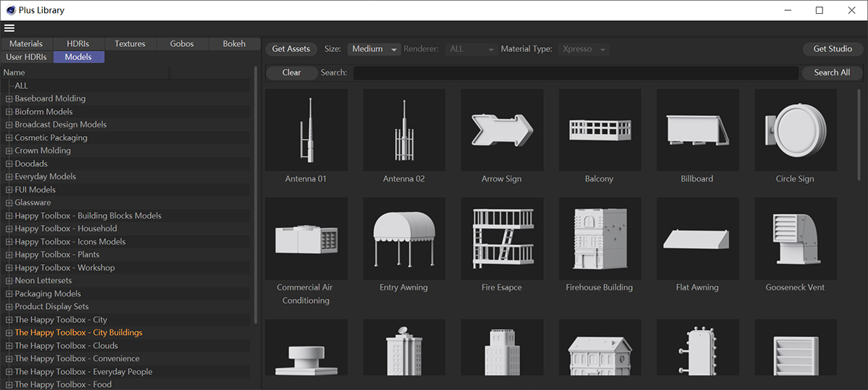Click the Get Assets button
868x390 pixels.
click(291, 49)
